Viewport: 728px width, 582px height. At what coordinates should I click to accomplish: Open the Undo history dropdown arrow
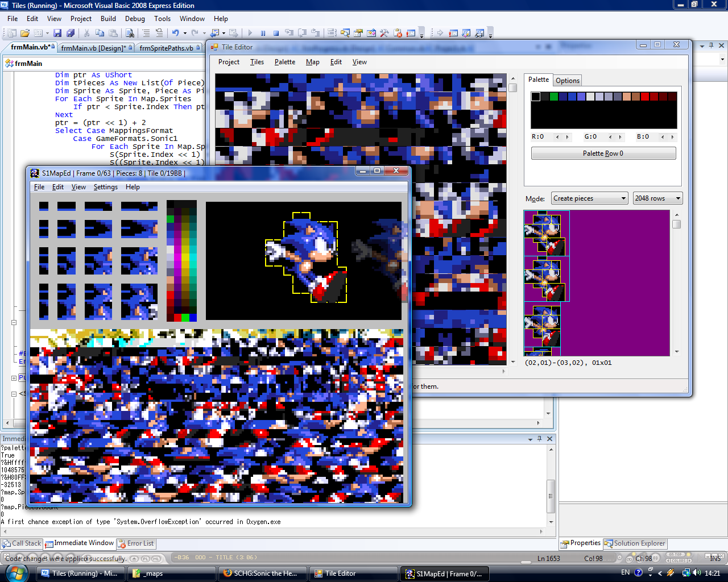[185, 33]
